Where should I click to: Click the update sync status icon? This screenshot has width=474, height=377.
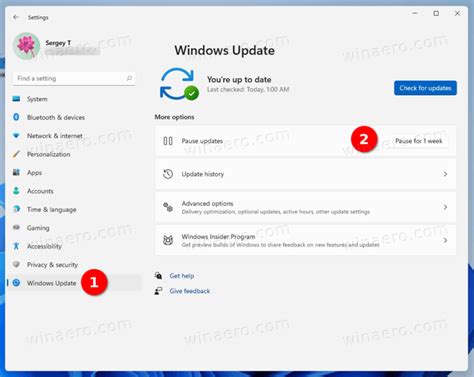pos(179,84)
